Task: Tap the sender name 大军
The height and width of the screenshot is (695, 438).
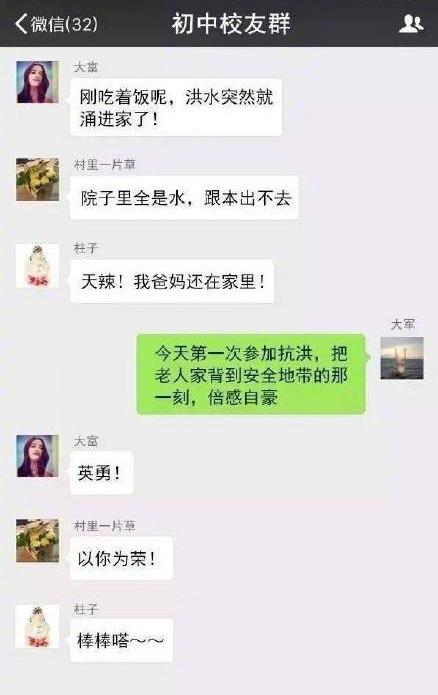Action: pyautogui.click(x=403, y=324)
